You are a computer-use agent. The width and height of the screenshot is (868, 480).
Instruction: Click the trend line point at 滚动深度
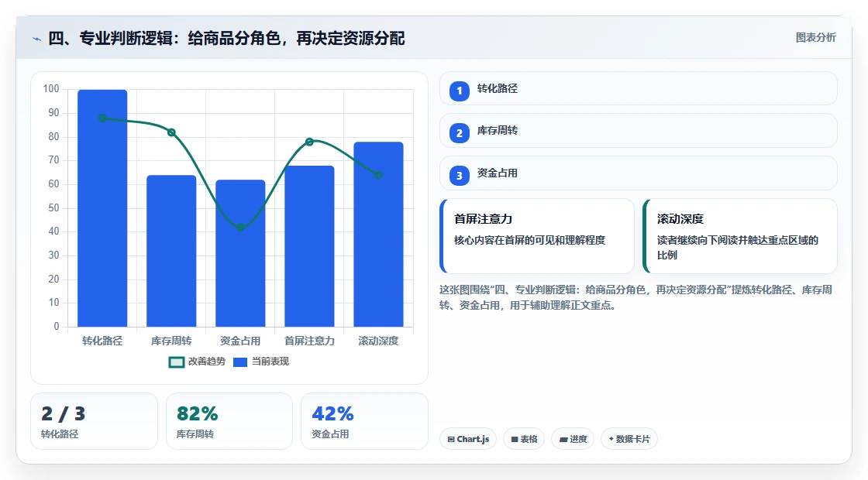pos(379,175)
